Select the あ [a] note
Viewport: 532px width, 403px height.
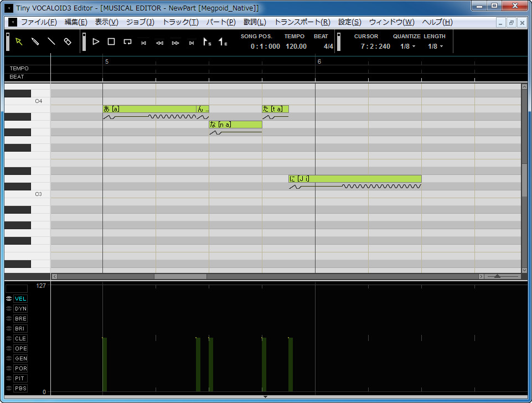[x=149, y=109]
